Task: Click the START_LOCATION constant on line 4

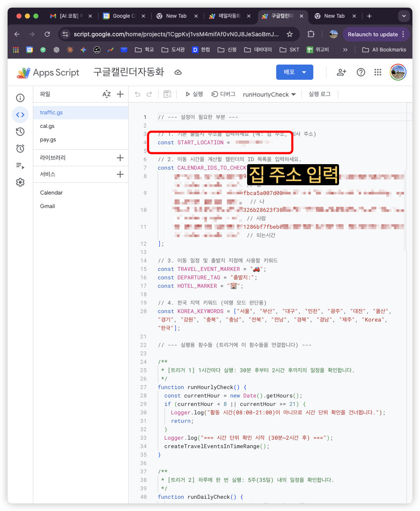Action: click(200, 143)
